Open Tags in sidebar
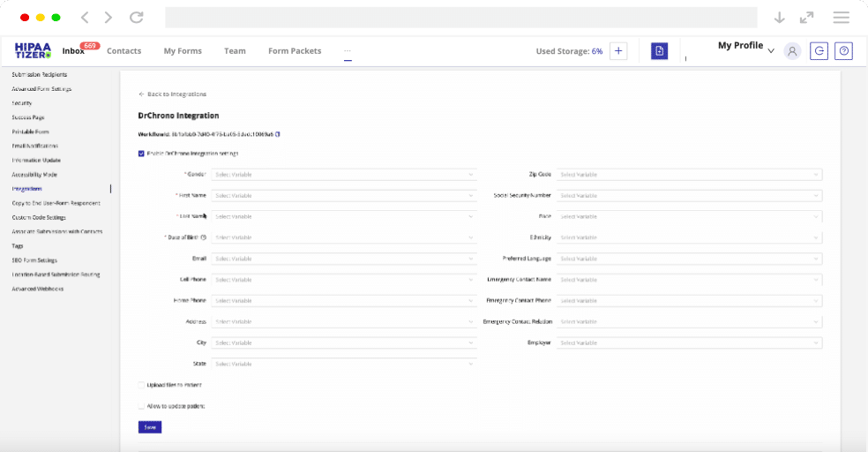 pyautogui.click(x=18, y=246)
